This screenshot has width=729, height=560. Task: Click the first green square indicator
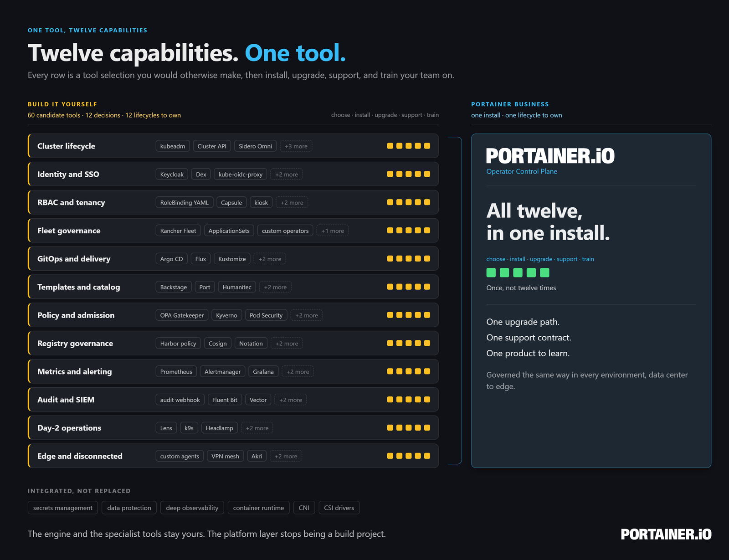(491, 272)
